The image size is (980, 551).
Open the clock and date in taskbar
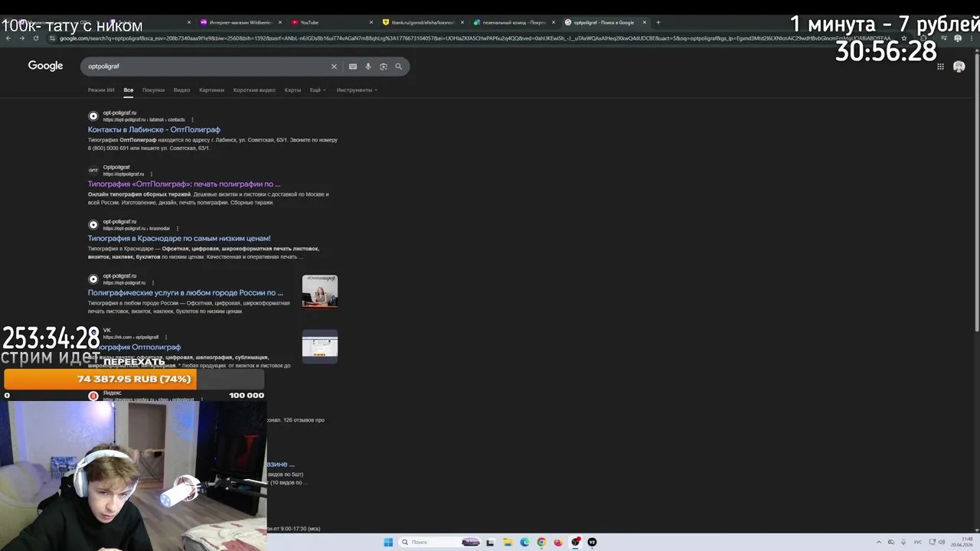point(962,542)
